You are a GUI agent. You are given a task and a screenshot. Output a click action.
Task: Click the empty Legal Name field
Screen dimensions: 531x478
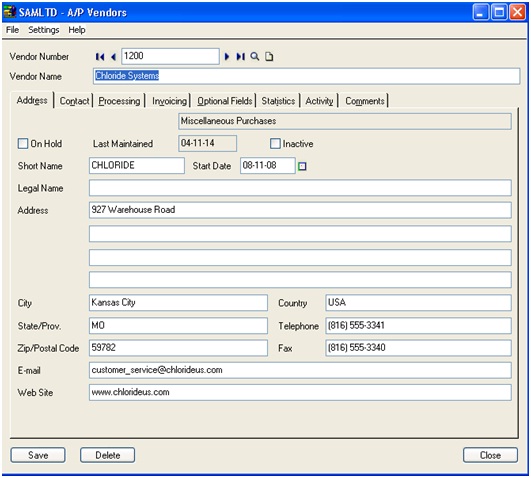coord(300,188)
